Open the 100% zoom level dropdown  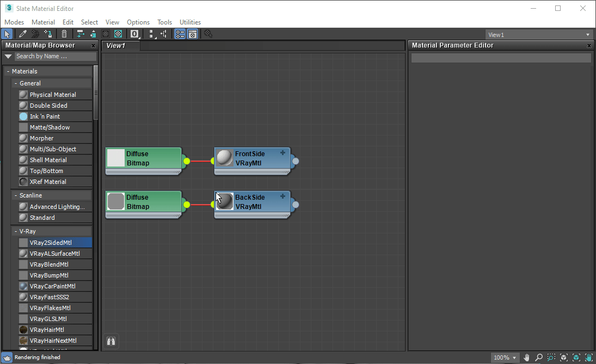[505, 358]
